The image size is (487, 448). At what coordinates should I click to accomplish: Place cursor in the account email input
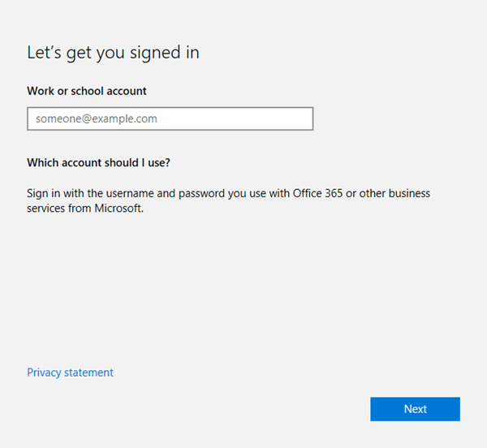tap(170, 118)
